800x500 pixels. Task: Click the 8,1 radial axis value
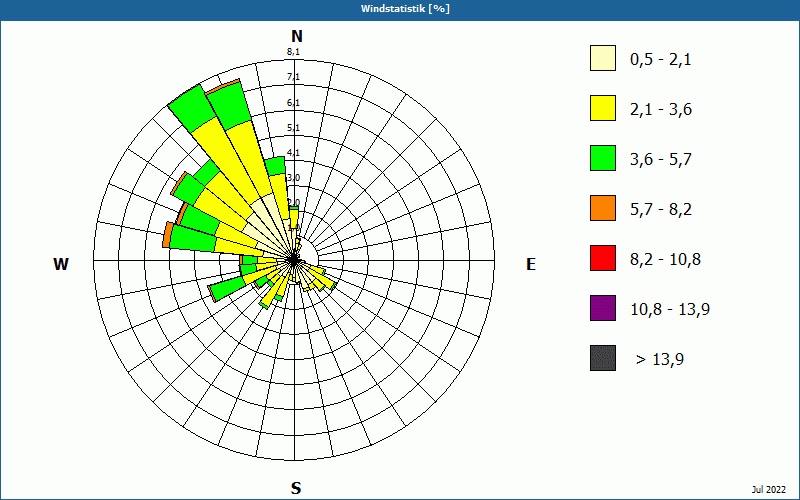(x=293, y=52)
